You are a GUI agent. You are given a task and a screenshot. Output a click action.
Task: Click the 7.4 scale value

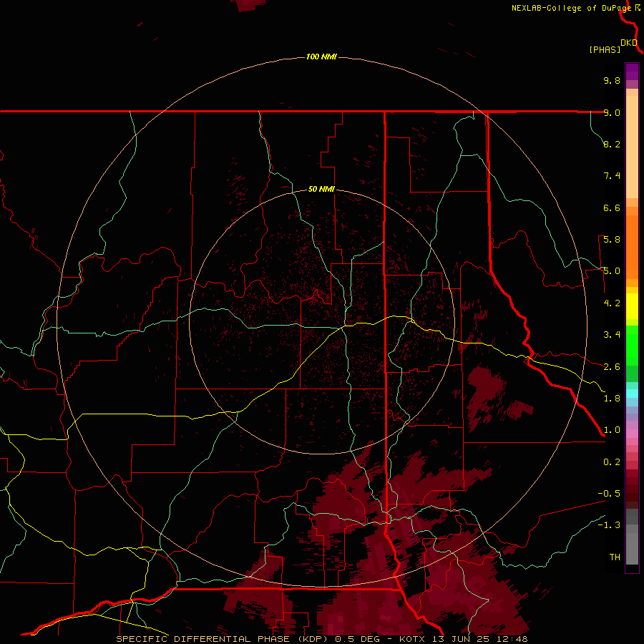coord(612,176)
